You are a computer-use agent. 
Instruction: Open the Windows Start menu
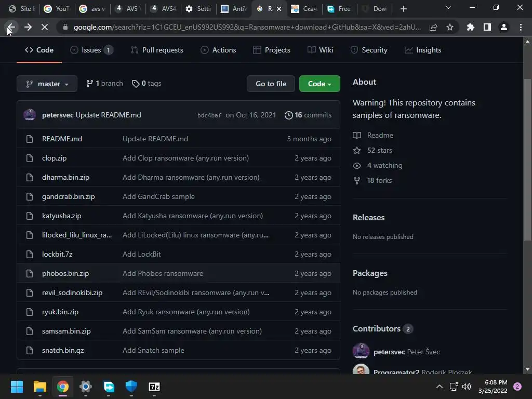point(17,387)
